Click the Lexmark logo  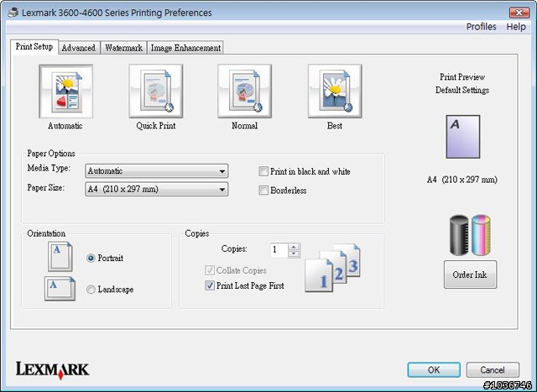[52, 370]
